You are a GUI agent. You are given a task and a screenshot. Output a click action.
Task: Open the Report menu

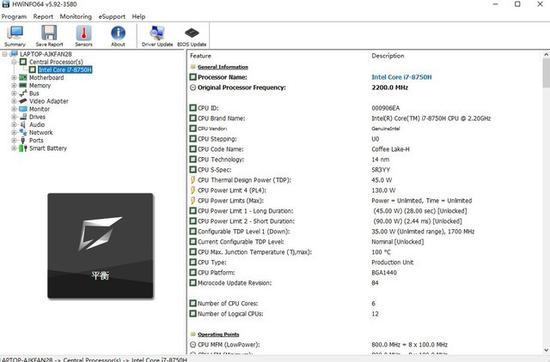(x=43, y=16)
